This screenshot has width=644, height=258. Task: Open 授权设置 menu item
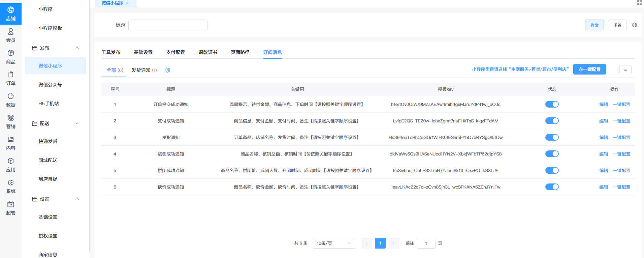coord(48,236)
